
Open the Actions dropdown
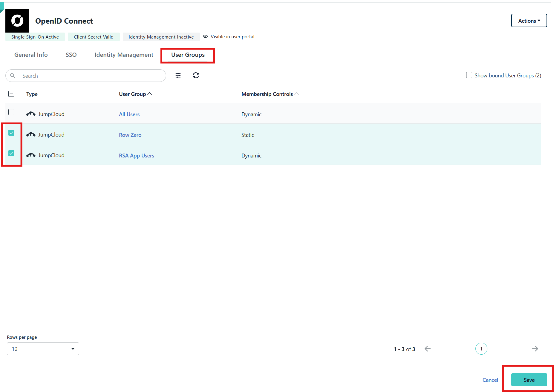[x=529, y=20]
